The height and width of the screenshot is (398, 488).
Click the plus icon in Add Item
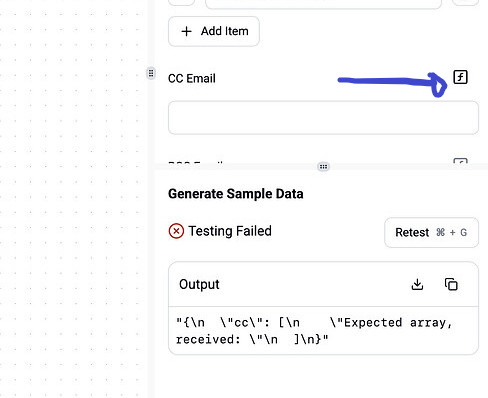(x=186, y=31)
